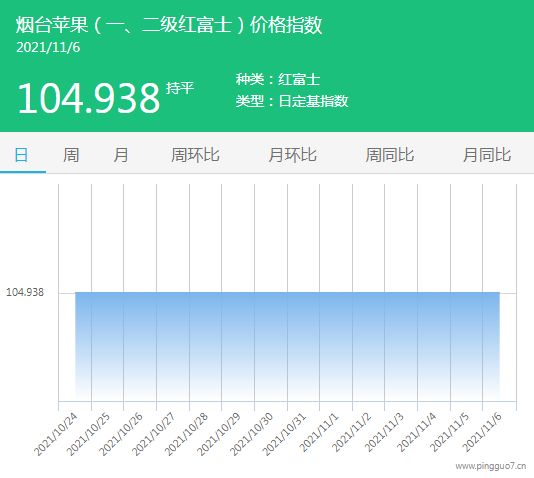The width and height of the screenshot is (534, 478).
Task: Click the 持平 status label
Action: coord(180,88)
